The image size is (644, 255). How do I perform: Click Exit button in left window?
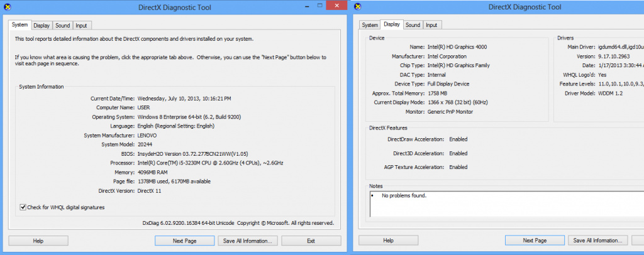pyautogui.click(x=311, y=241)
